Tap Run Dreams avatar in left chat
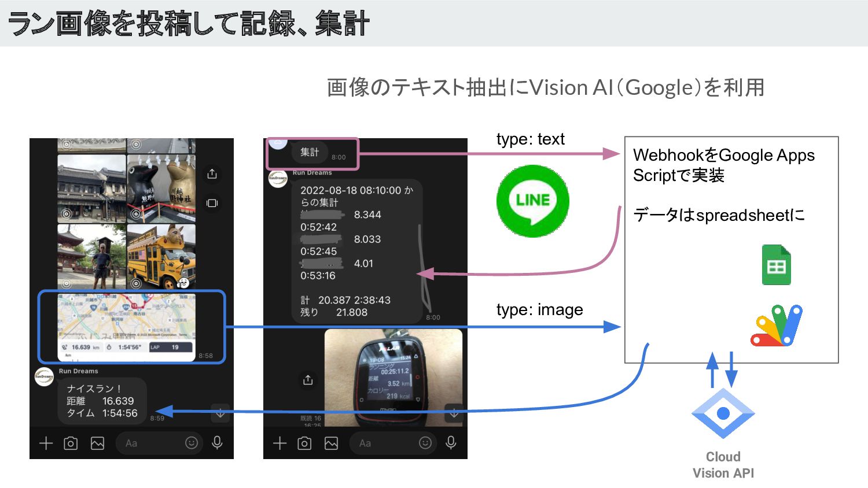 click(44, 376)
